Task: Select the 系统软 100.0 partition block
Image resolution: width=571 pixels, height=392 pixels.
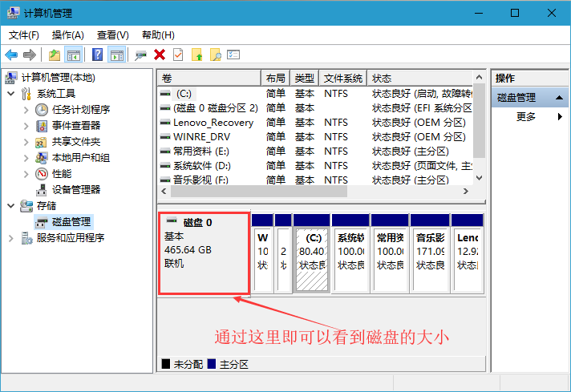Action: (350, 253)
